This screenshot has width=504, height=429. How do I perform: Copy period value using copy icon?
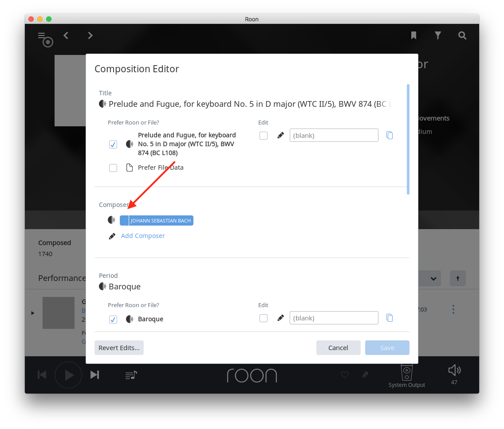pos(390,318)
